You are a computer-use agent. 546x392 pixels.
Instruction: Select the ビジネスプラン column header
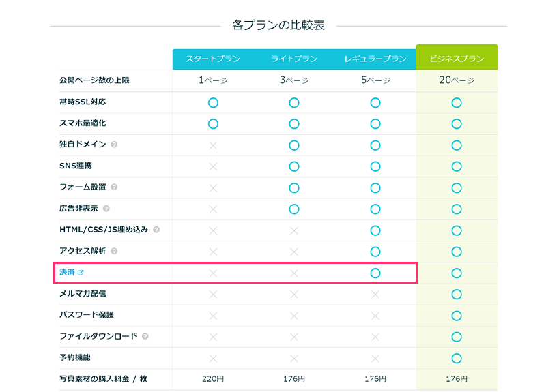pos(457,59)
